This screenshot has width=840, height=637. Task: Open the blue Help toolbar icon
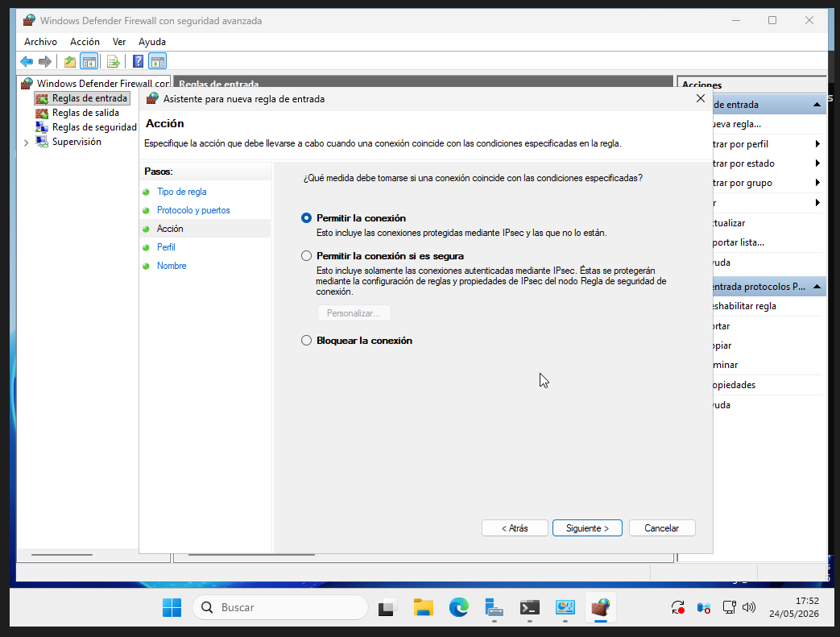tap(139, 62)
